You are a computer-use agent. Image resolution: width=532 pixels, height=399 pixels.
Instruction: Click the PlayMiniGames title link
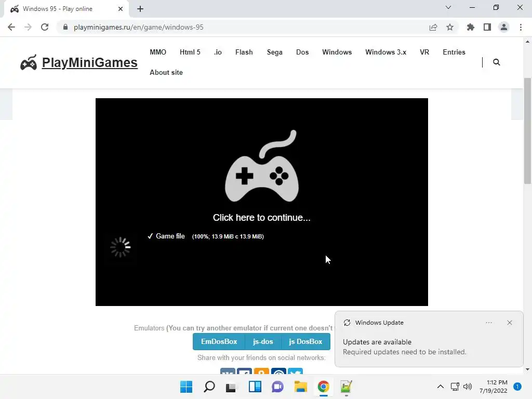click(89, 63)
